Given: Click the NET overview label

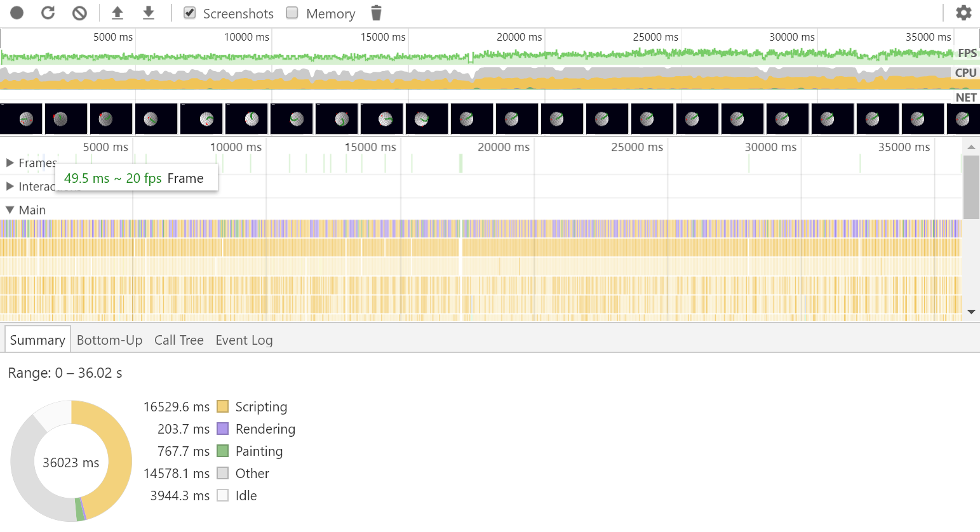Looking at the screenshot, I should 966,97.
